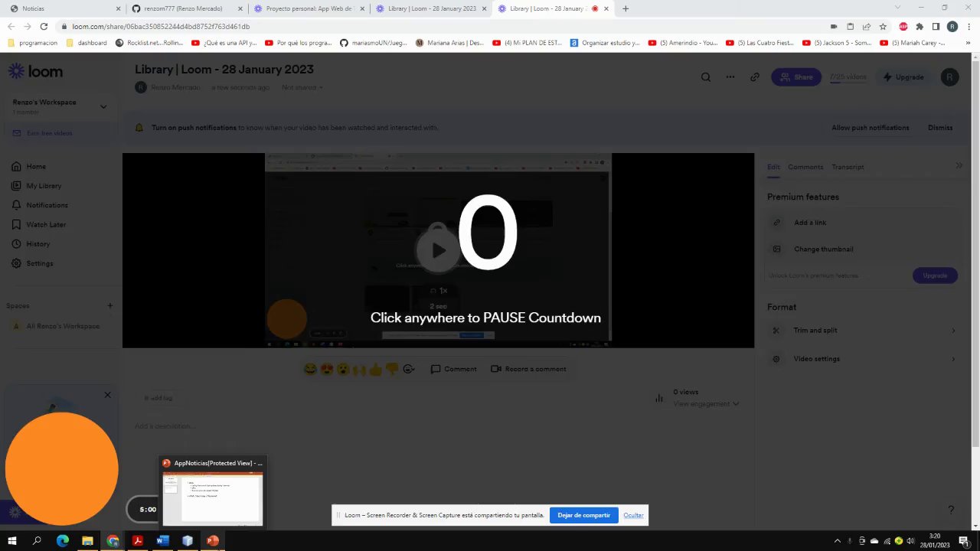Switch to the Transcript tab
980x551 pixels.
point(848,167)
